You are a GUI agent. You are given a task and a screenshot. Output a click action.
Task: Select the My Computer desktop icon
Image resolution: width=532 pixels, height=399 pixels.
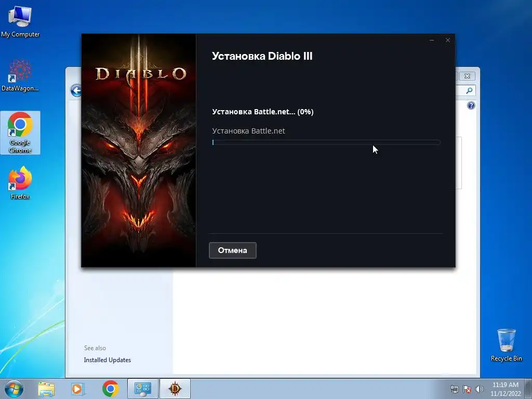coord(20,22)
